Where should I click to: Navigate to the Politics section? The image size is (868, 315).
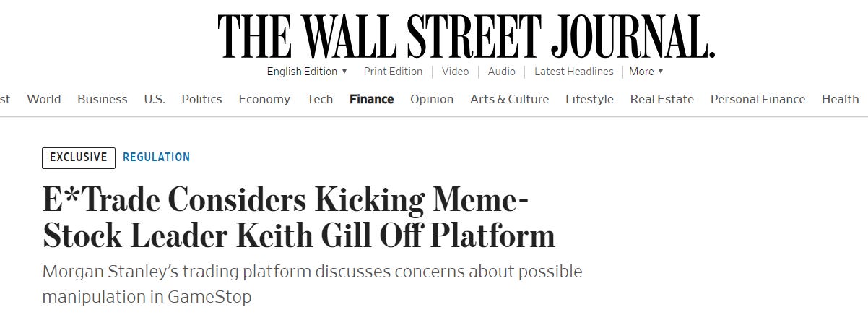[x=201, y=100]
